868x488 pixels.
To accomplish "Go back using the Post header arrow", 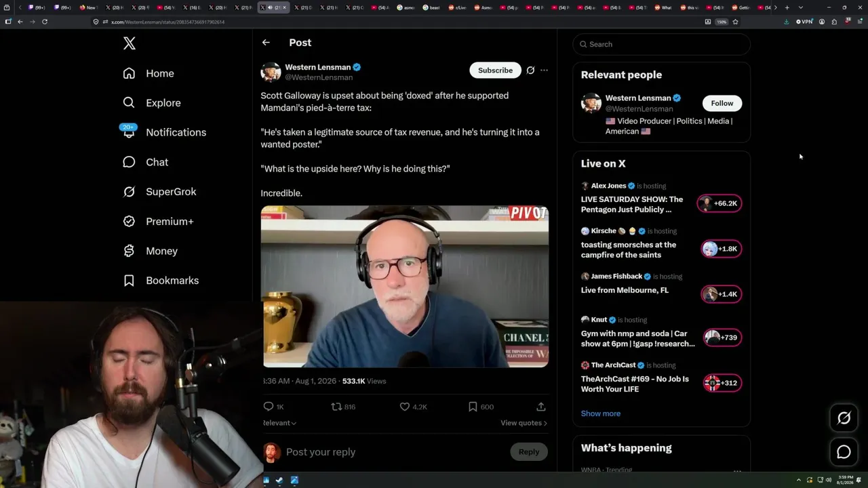I will pos(266,43).
